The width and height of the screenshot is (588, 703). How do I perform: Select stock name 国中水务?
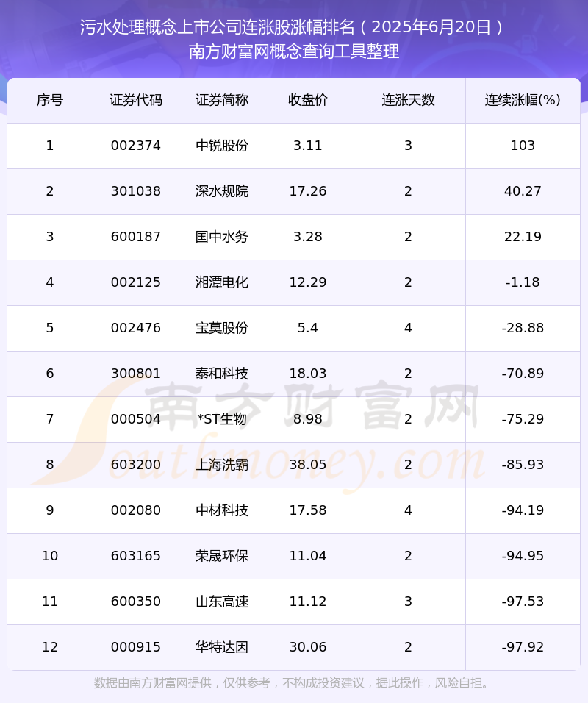(222, 237)
